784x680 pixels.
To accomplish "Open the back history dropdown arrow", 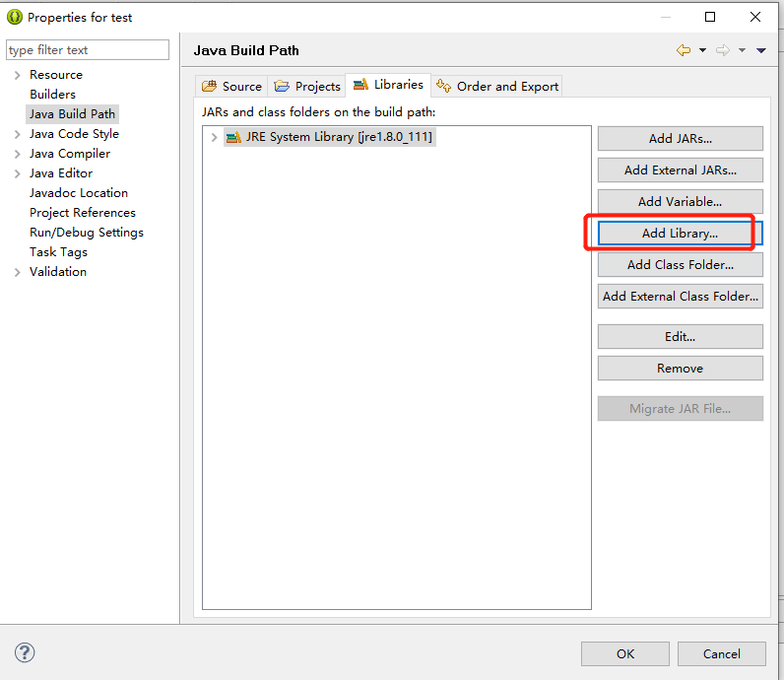I will 702,50.
